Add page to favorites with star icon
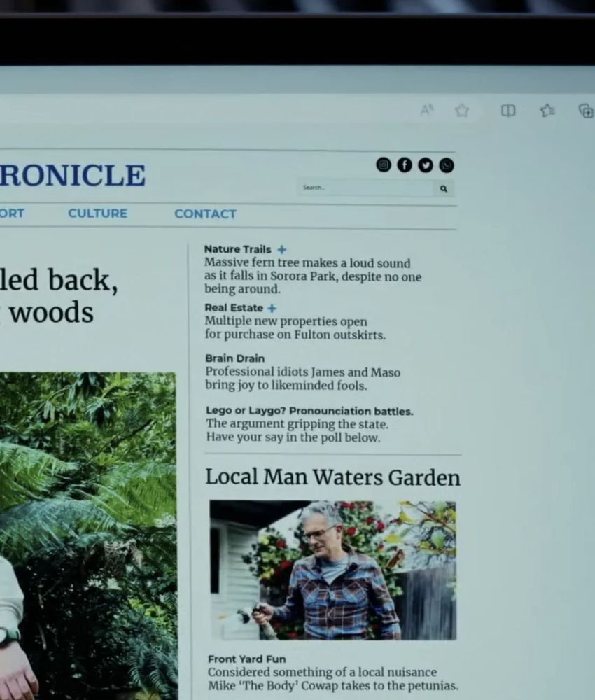595x700 pixels. 462,111
